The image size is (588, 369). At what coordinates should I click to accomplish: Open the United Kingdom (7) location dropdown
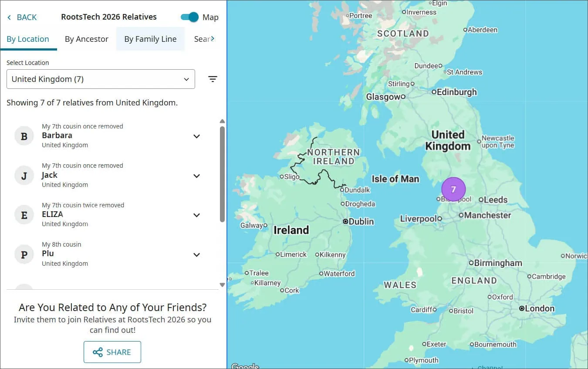(101, 79)
